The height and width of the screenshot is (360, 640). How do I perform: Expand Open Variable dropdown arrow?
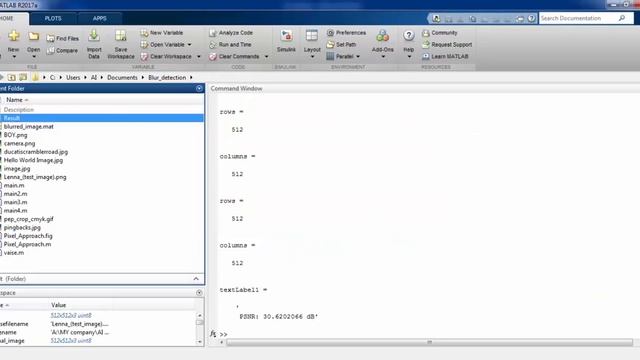tap(189, 44)
